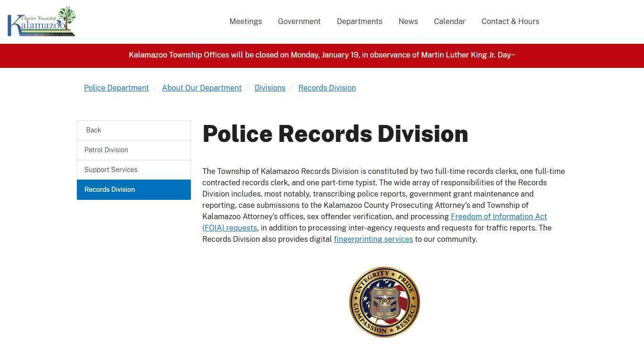Select the Records Division breadcrumb
The height and width of the screenshot is (362, 644).
click(x=327, y=88)
